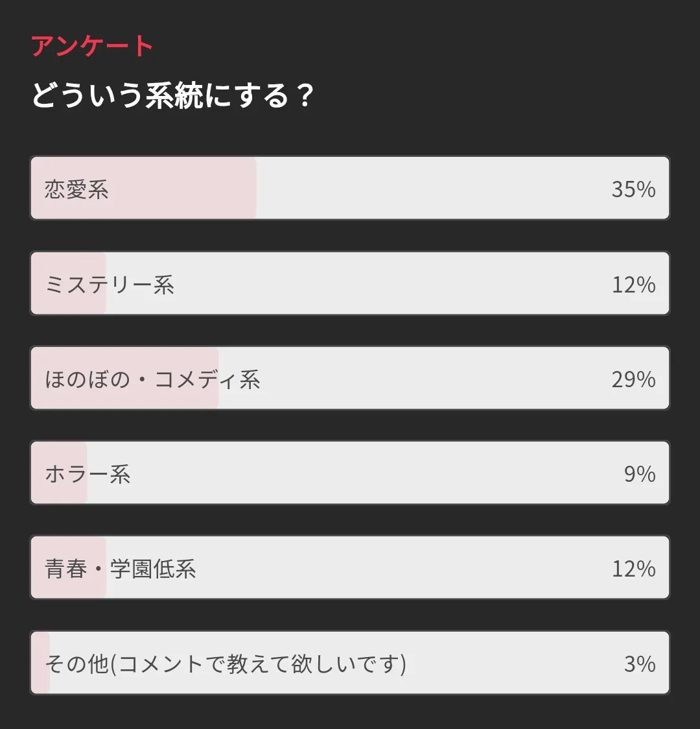The height and width of the screenshot is (729, 700).
Task: Click pink fill of ミステリー系 bar
Action: (68, 283)
